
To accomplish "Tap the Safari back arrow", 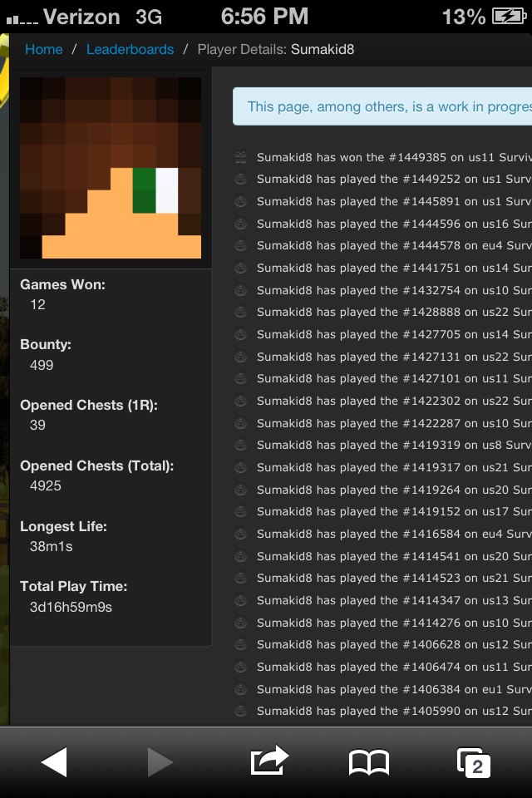I will tap(54, 762).
